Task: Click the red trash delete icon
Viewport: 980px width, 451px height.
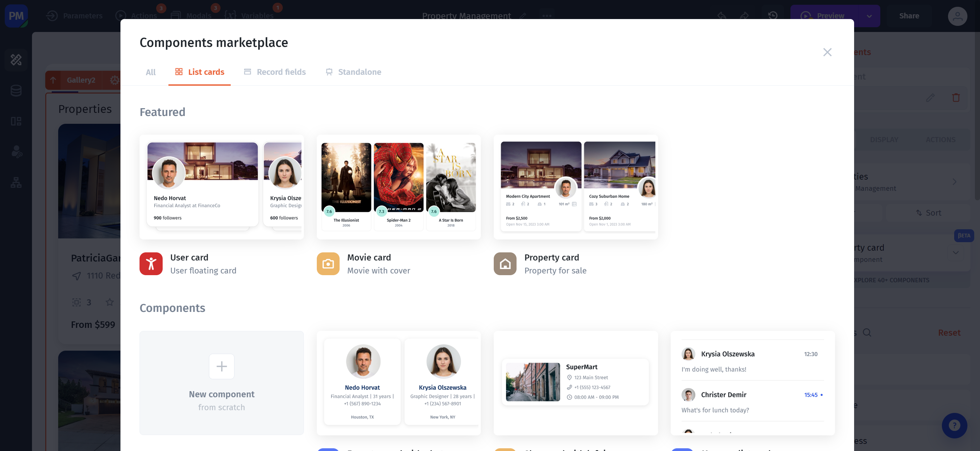Action: [955, 98]
